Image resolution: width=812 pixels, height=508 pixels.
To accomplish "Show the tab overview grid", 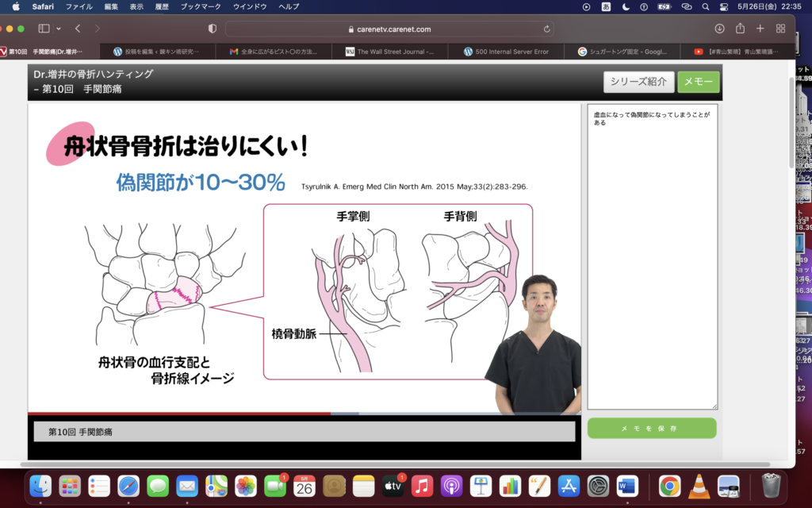I will (x=780, y=29).
